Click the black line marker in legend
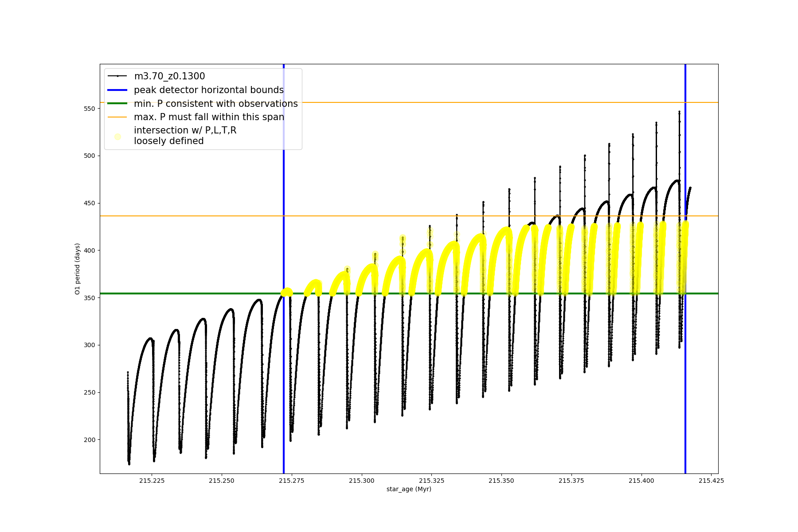The image size is (798, 532). point(117,76)
